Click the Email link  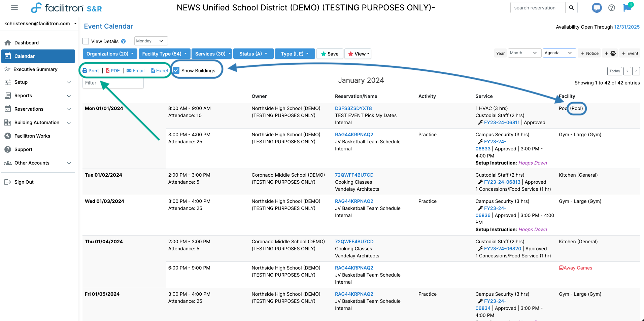(136, 71)
